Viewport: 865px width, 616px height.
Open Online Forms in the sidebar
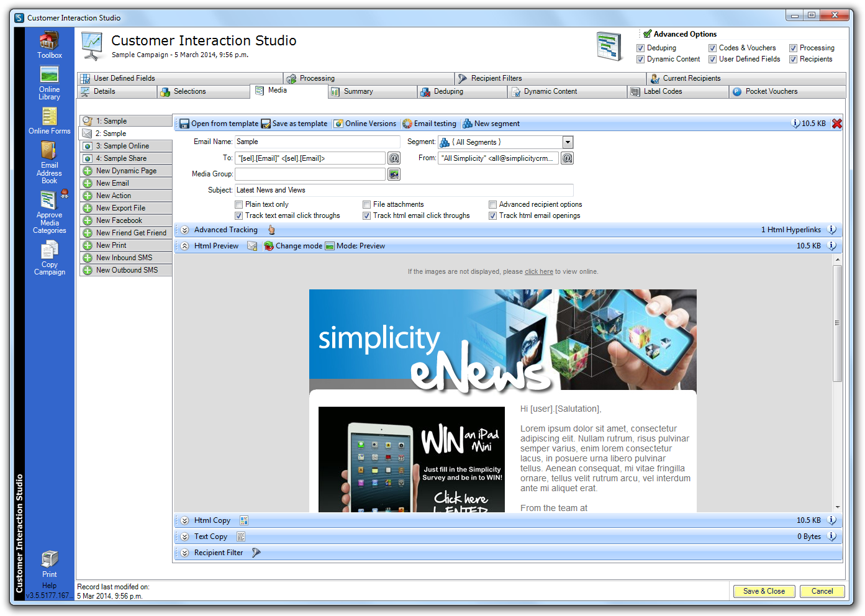point(49,116)
